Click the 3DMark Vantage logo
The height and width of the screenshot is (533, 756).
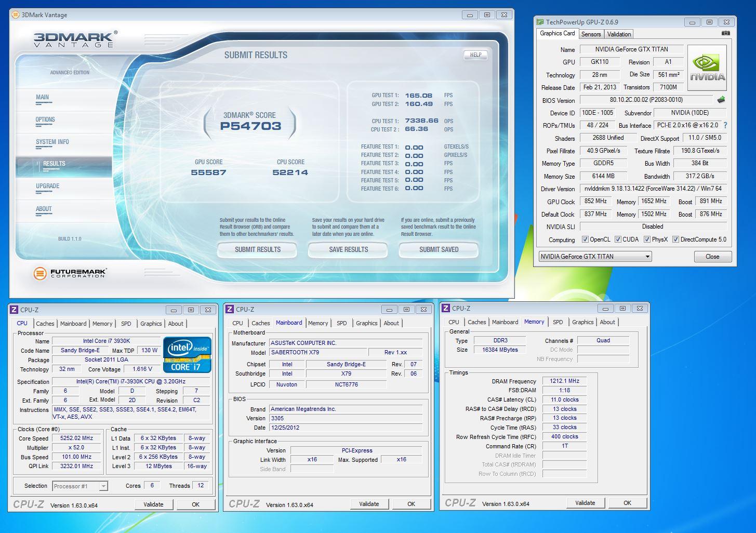[x=75, y=39]
